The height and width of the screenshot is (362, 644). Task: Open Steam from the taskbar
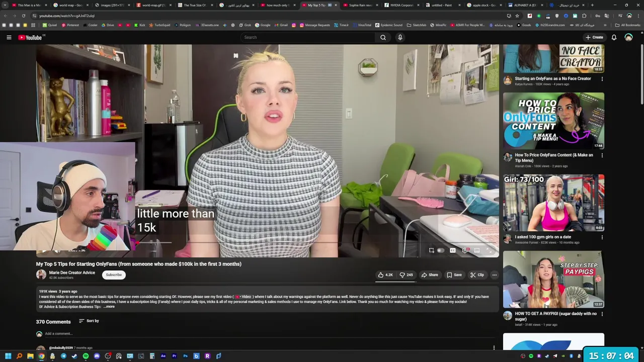(74, 356)
